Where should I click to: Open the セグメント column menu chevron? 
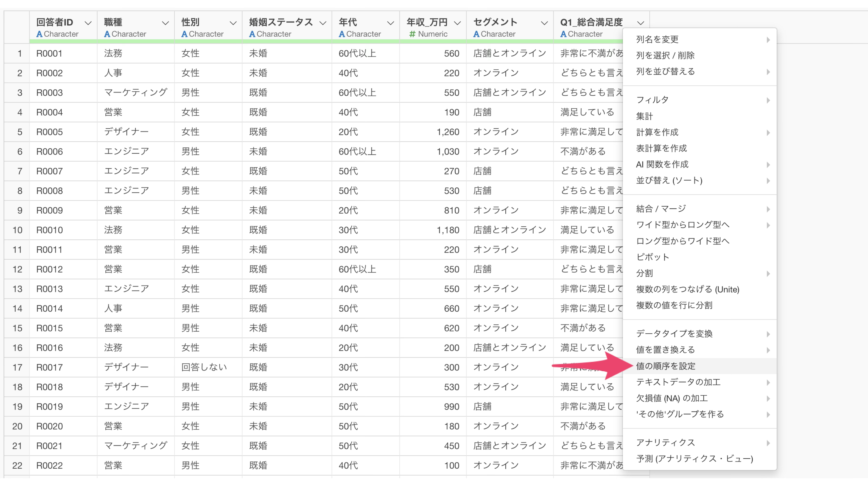[x=544, y=23]
